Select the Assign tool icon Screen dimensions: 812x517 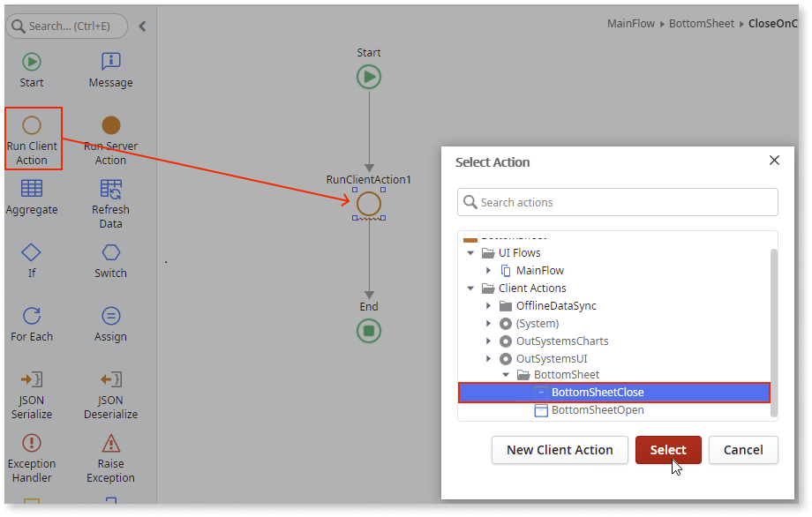[110, 316]
